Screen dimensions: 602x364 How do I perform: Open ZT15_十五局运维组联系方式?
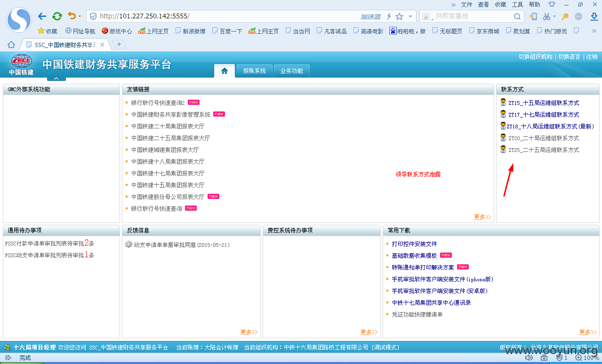click(x=544, y=103)
